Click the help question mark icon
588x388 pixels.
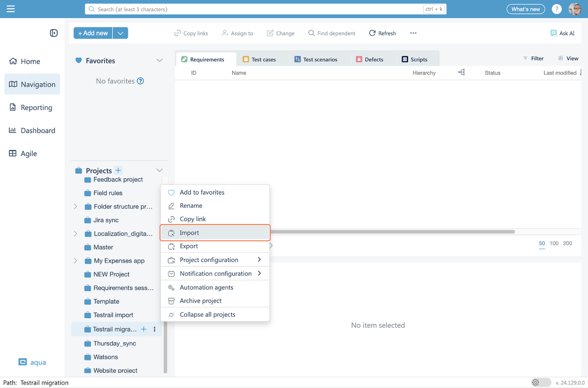557,9
